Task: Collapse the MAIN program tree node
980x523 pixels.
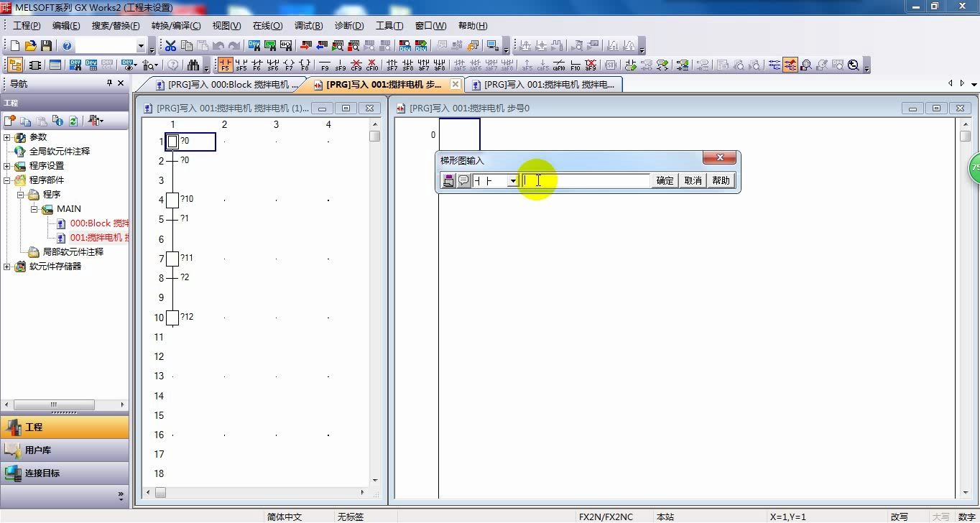Action: click(34, 209)
